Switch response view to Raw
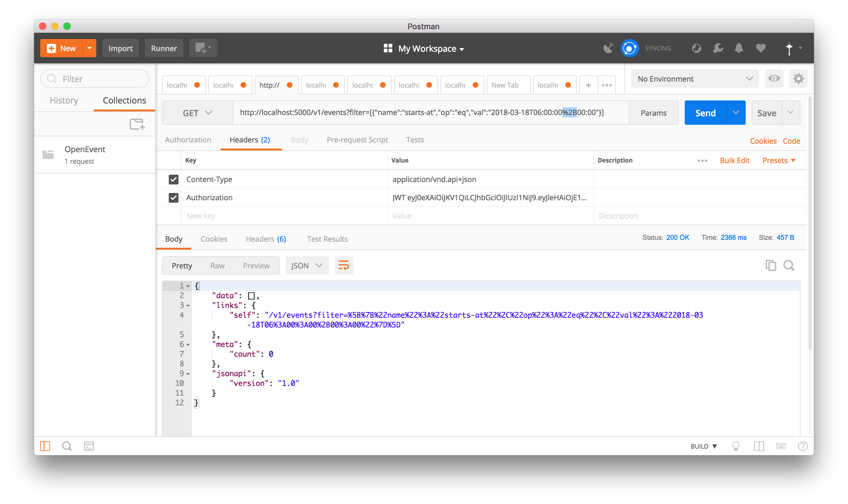Screen dimensions: 848x504 (217, 266)
